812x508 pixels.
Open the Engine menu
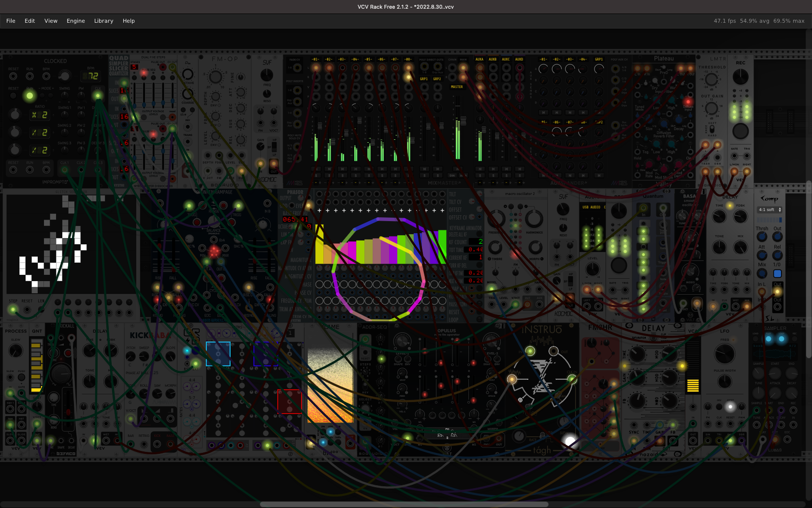pos(76,21)
